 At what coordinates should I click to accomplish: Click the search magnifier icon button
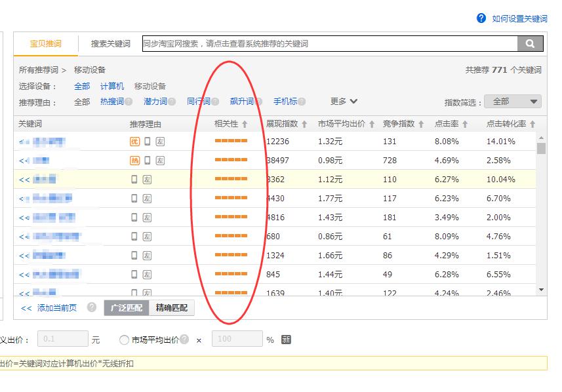pyautogui.click(x=530, y=44)
